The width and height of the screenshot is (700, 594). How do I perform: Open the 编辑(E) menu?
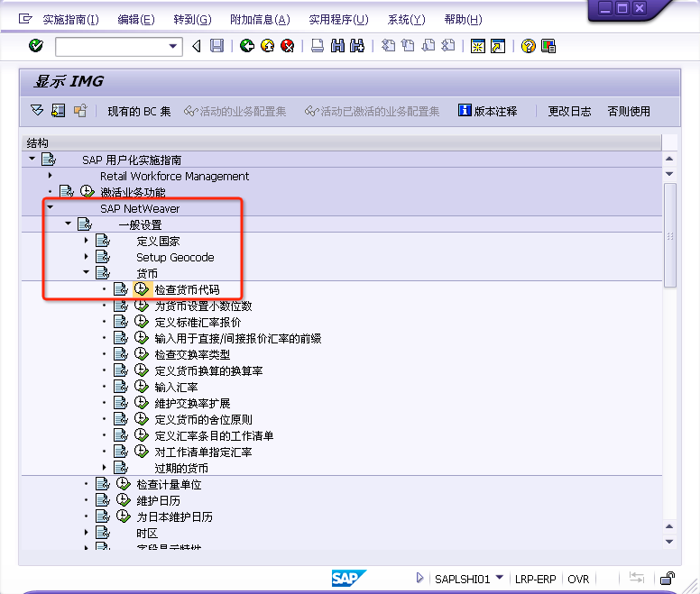(x=136, y=20)
